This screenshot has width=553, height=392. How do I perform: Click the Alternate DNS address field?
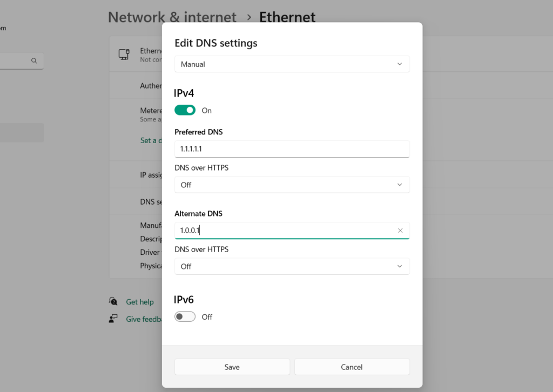point(286,231)
